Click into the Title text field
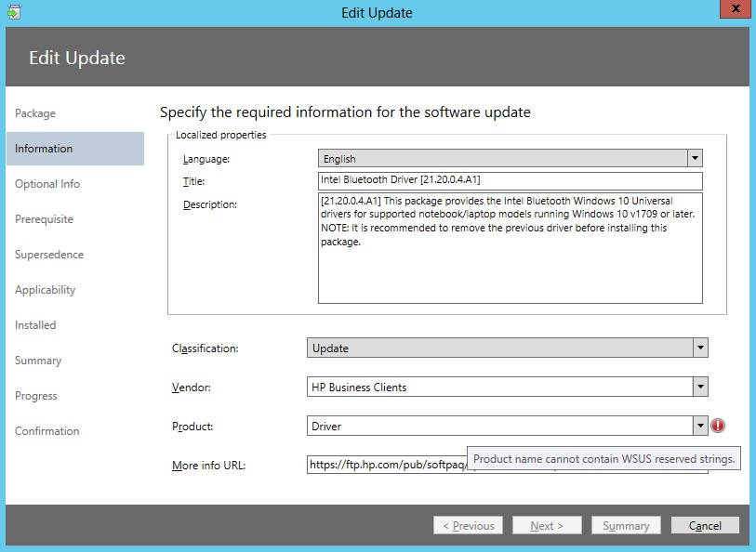The height and width of the screenshot is (552, 756). pos(511,181)
